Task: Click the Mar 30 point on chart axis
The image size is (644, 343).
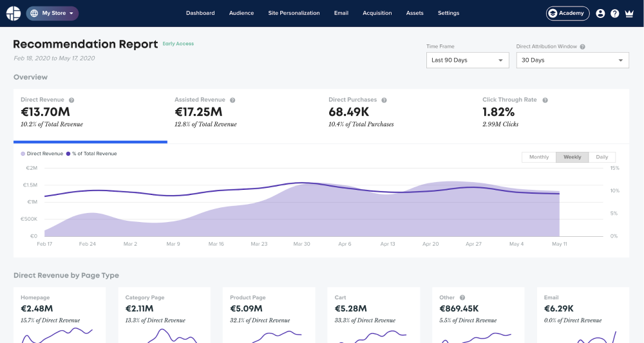Action: pyautogui.click(x=301, y=244)
